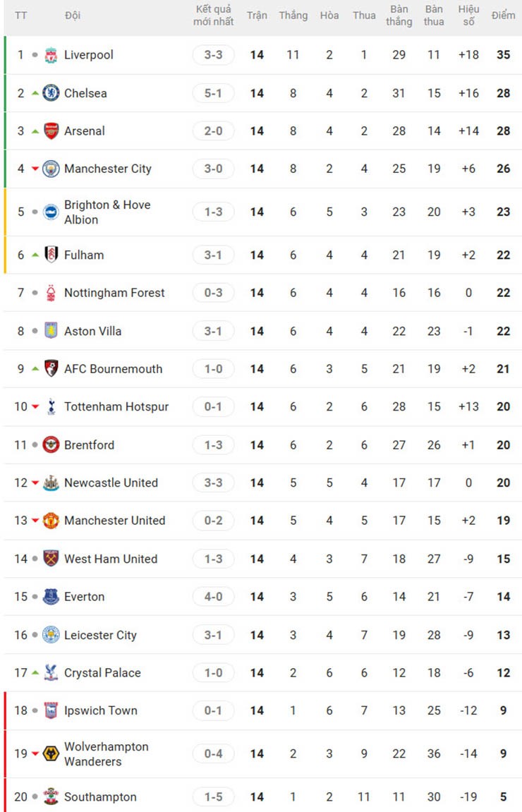Click the Kết quả mới nhất header
Image resolution: width=522 pixels, height=812 pixels.
(x=213, y=16)
